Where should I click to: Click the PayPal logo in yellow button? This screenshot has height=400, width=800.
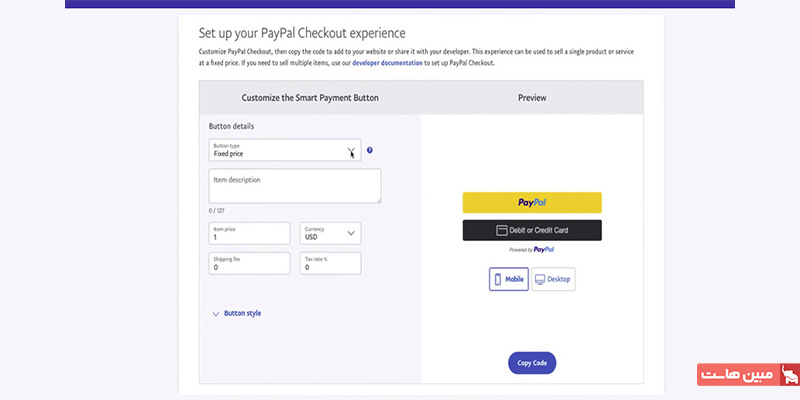[532, 203]
